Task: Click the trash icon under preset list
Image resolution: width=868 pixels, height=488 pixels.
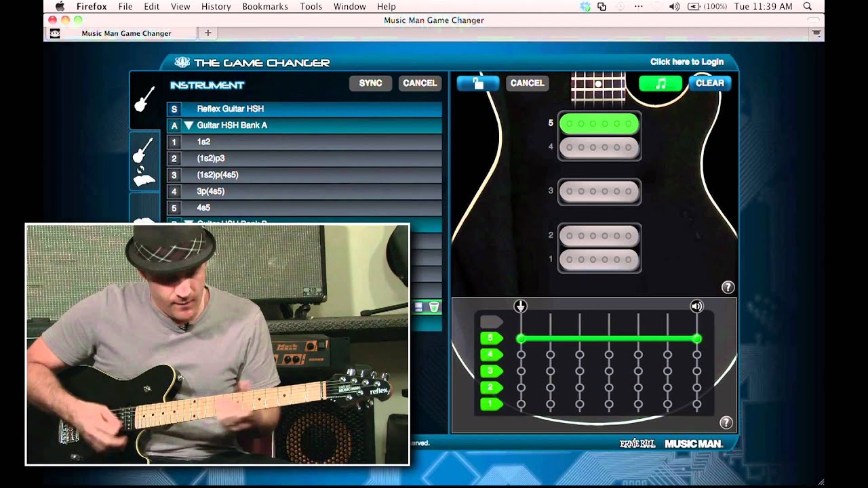Action: pyautogui.click(x=434, y=307)
